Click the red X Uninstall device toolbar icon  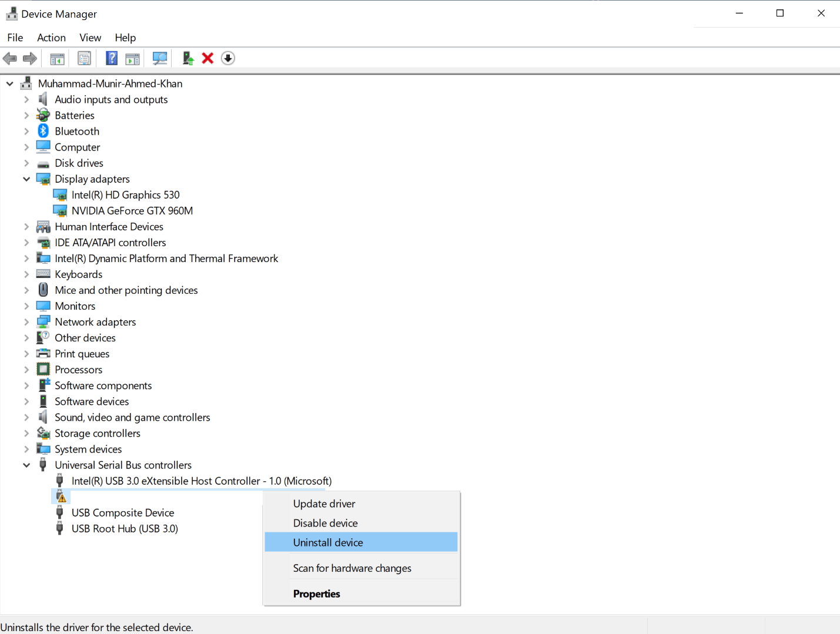(208, 58)
